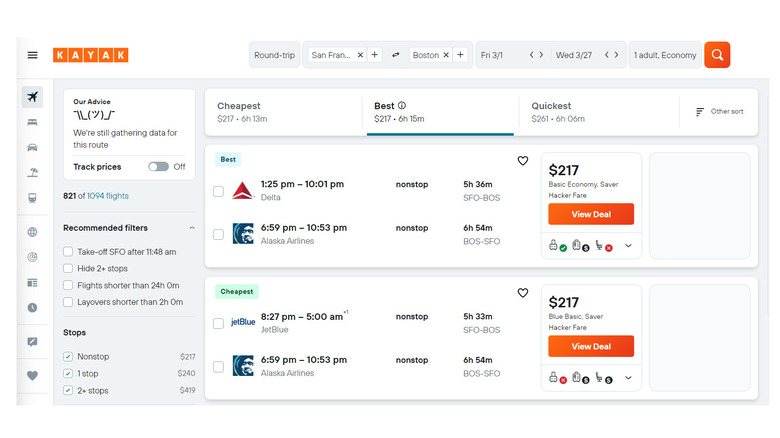
Task: Uncheck the Nonstop stops filter
Action: coord(68,357)
